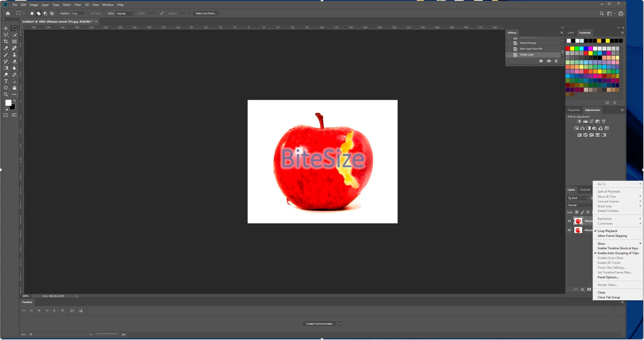Toggle Quick Mask mode
The image size is (644, 340).
(6, 116)
